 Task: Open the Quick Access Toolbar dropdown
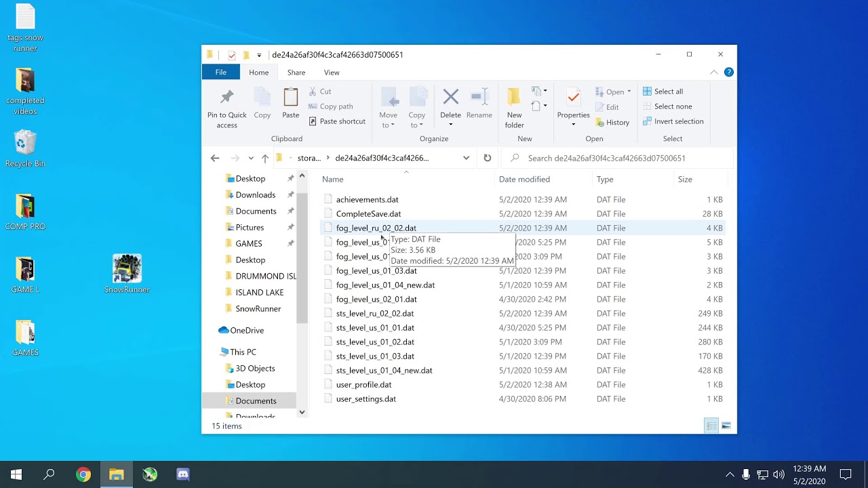coord(259,55)
